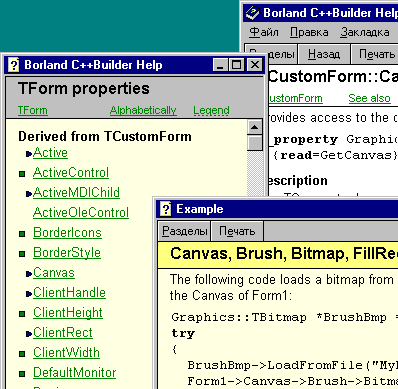This screenshot has width=398, height=389.
Task: Click the blue arrow icon beside ActiveMDIChild
Action: (29, 194)
